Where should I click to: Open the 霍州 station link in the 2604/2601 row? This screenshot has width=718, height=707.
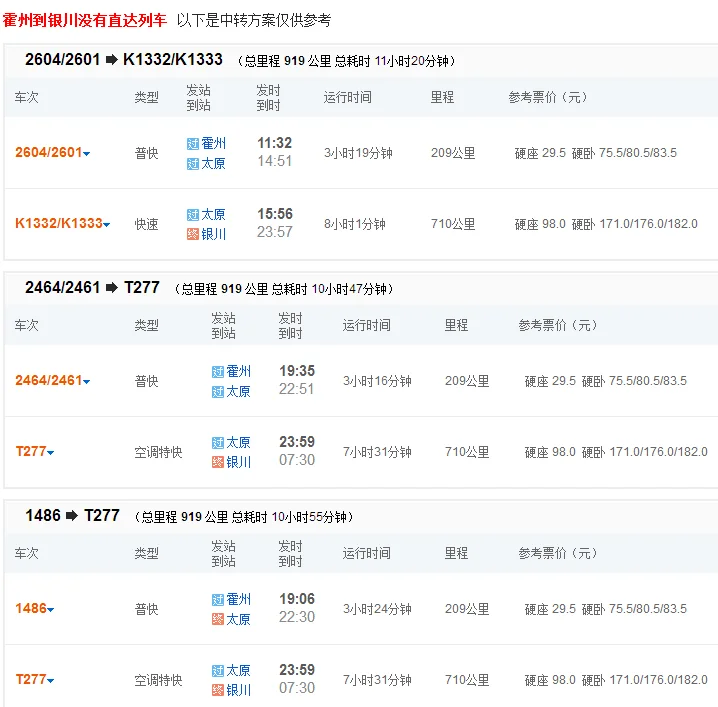click(x=214, y=144)
